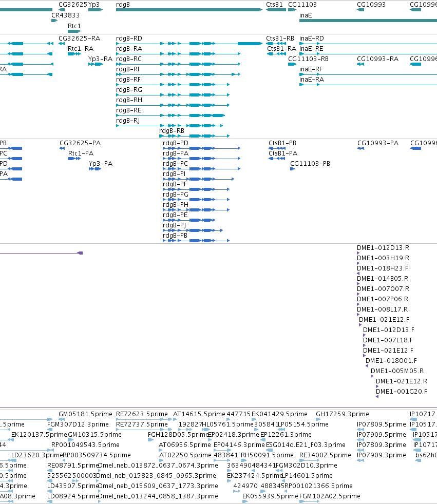437x504 pixels.
Task: Click transcript CtsB1-RA
Action: coord(277,54)
